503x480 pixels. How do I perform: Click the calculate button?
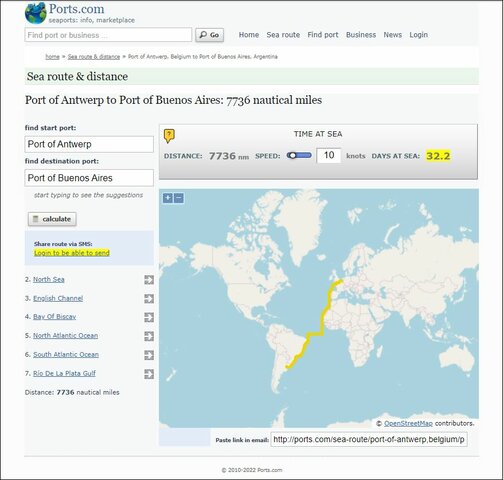point(52,219)
